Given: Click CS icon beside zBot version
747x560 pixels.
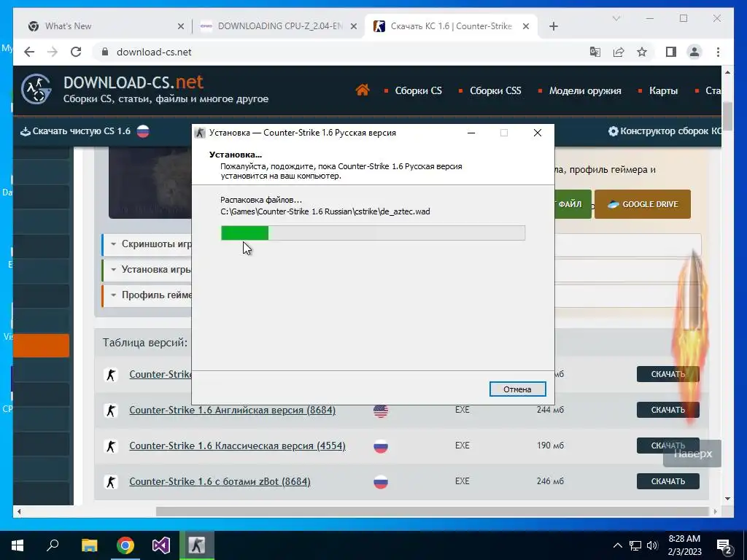Looking at the screenshot, I should (x=111, y=481).
